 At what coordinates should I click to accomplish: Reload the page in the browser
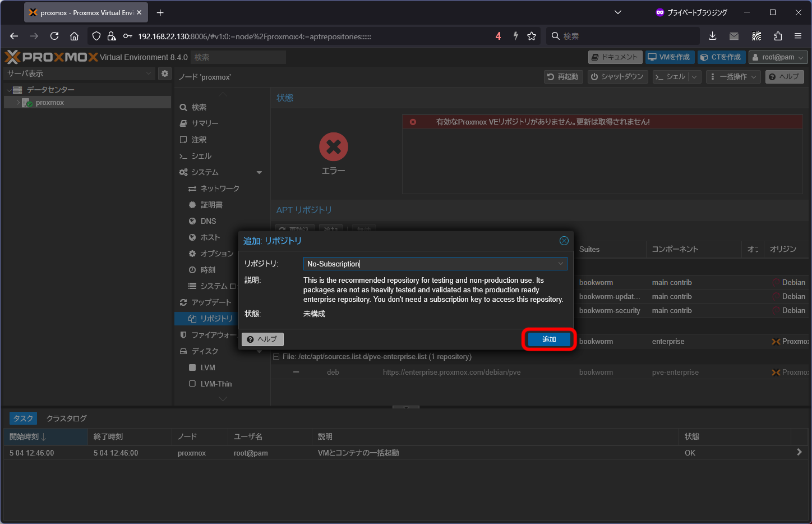pos(54,36)
